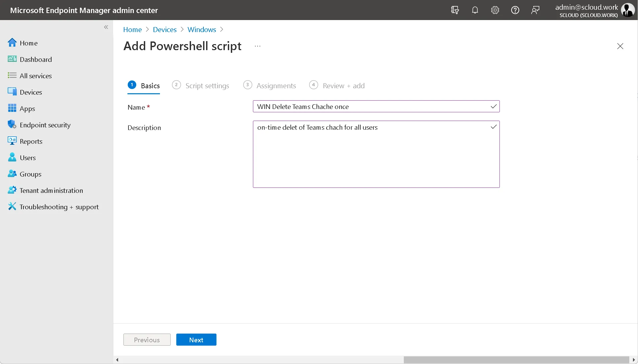The image size is (638, 364).
Task: Click the scroll left arrow at bottom
Action: (117, 360)
